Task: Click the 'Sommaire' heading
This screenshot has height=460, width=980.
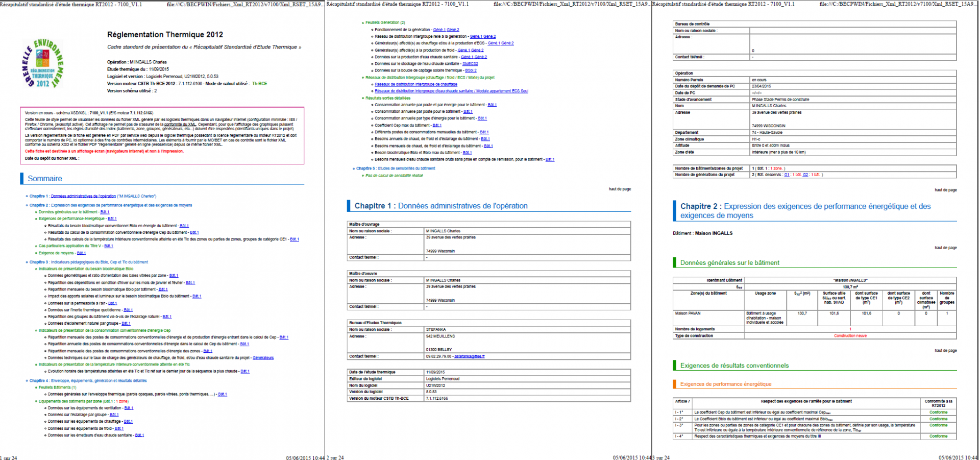Action: tap(45, 179)
